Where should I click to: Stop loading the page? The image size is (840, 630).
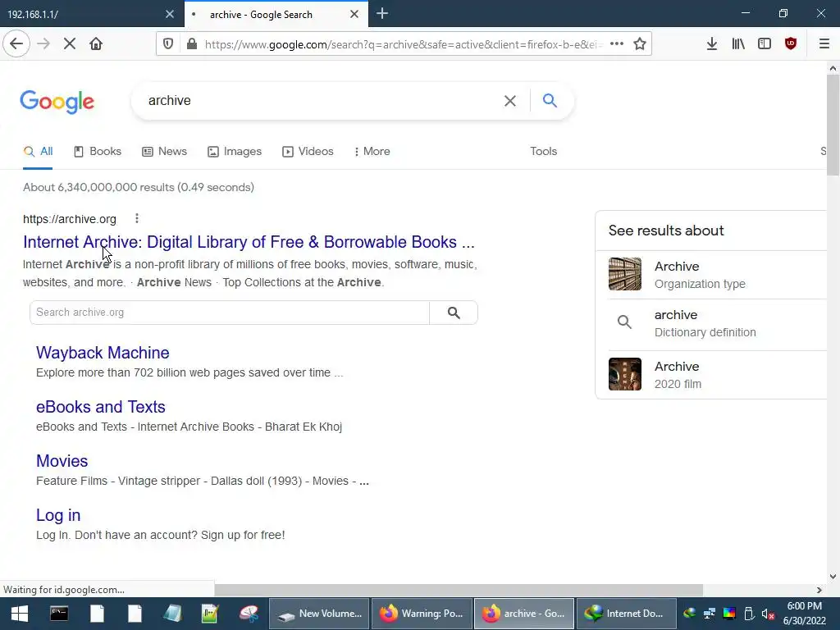coord(70,44)
